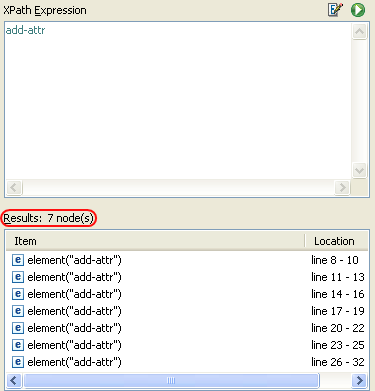Click the 'line 20 - 22' location cell
This screenshot has width=375, height=391.
click(x=338, y=328)
